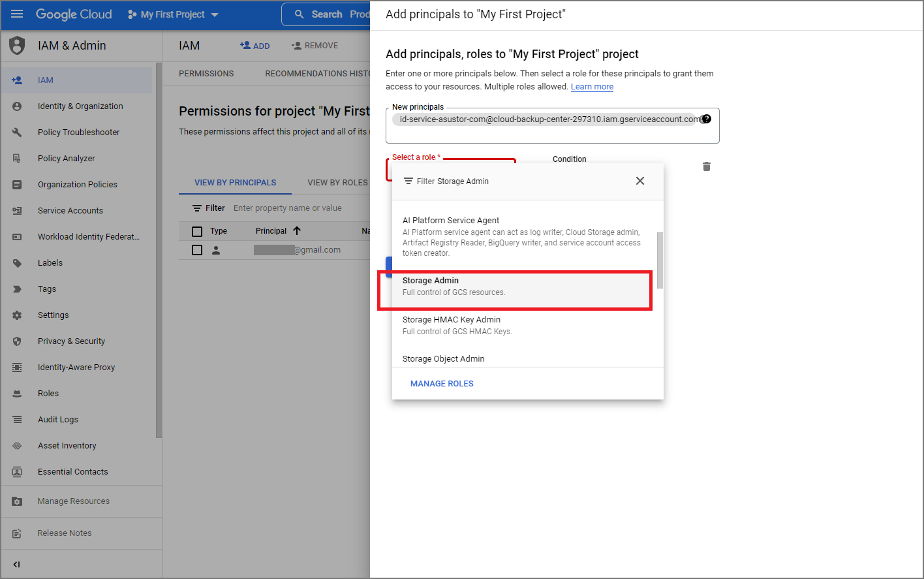The width and height of the screenshot is (924, 579).
Task: Open the IAM page in sidebar
Action: pos(77,80)
